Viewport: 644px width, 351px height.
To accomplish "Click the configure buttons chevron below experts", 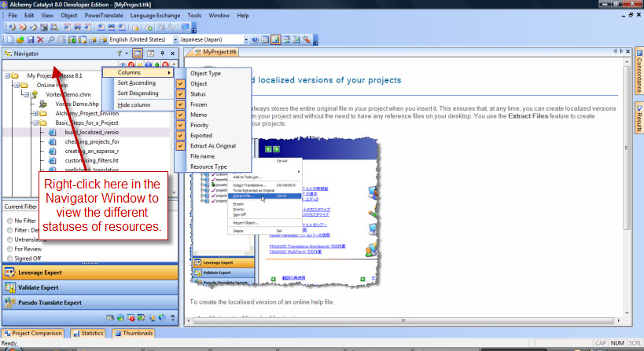I will pos(172,318).
